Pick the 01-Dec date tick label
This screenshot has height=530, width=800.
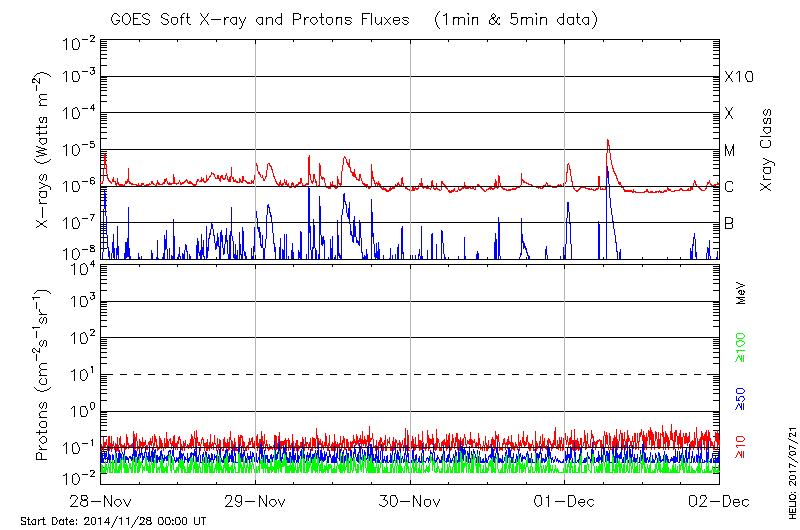(x=565, y=500)
